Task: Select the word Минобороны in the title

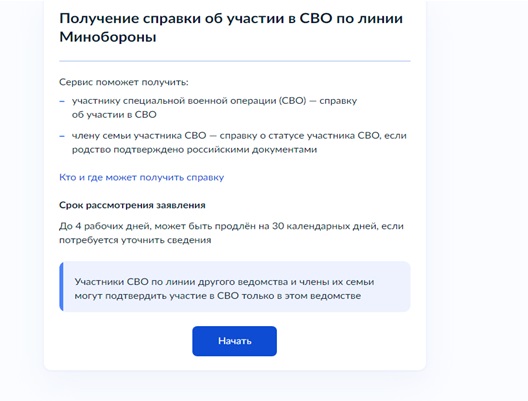Action: (x=108, y=37)
